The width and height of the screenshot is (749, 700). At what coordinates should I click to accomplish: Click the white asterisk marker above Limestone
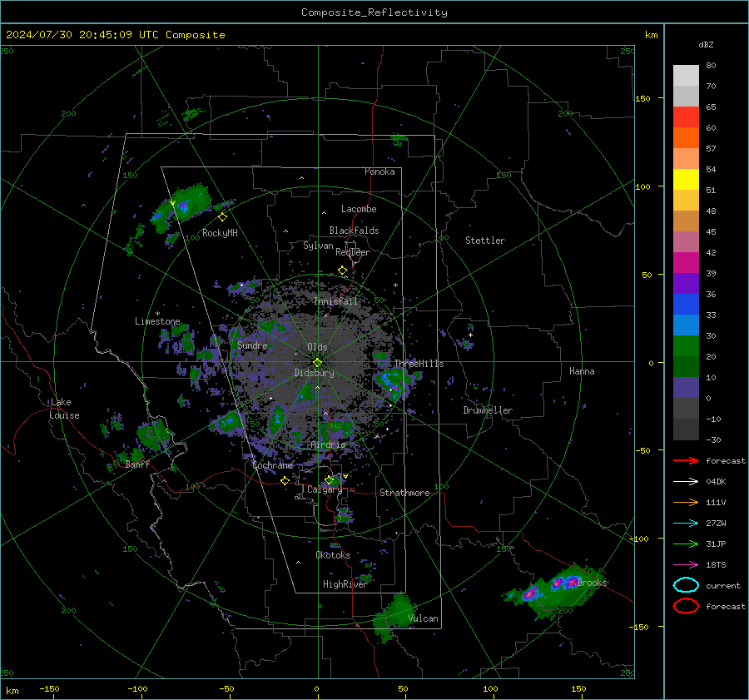click(x=157, y=314)
